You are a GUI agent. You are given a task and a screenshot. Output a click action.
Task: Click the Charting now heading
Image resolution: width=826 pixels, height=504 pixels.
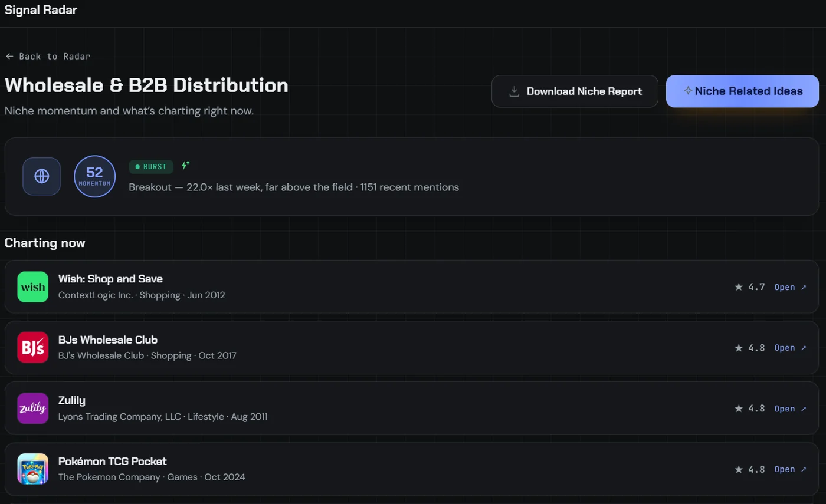[45, 243]
